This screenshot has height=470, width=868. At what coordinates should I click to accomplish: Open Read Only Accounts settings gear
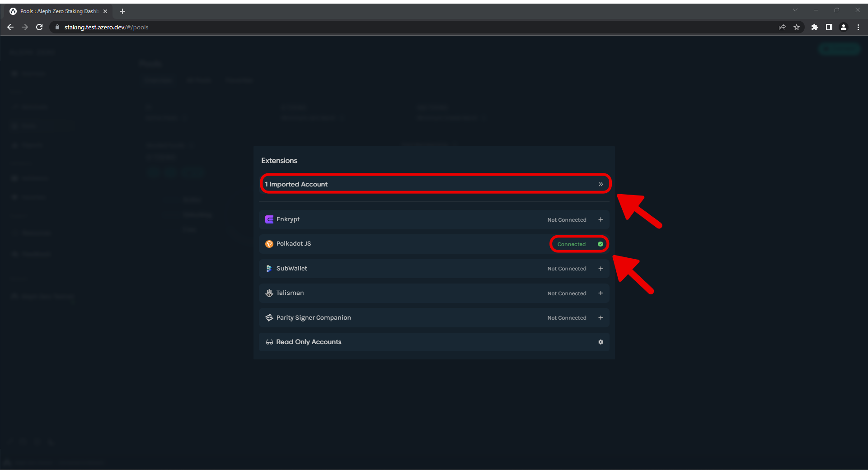[601, 342]
